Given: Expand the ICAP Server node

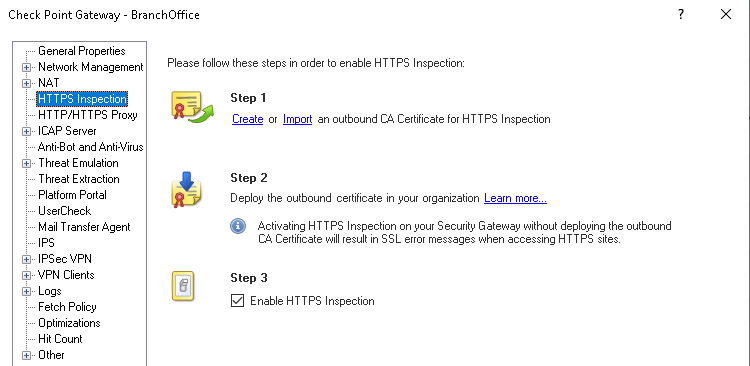Looking at the screenshot, I should [26, 131].
